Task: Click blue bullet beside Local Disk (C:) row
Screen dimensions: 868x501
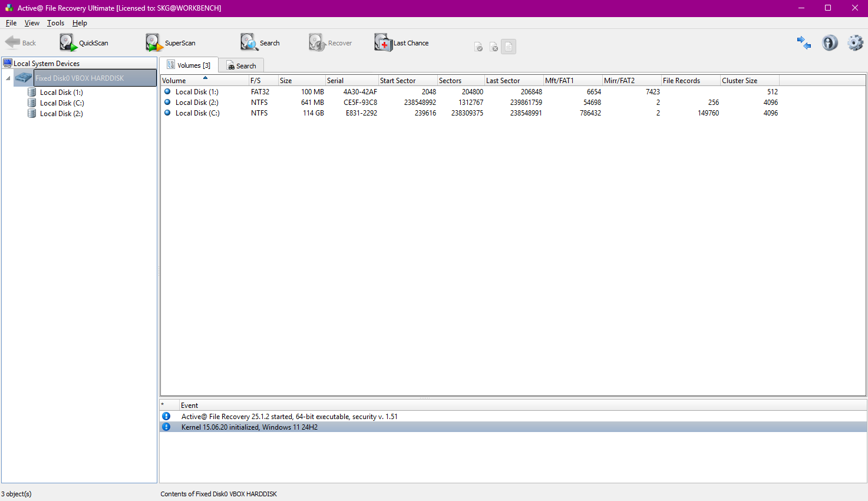Action: 167,113
